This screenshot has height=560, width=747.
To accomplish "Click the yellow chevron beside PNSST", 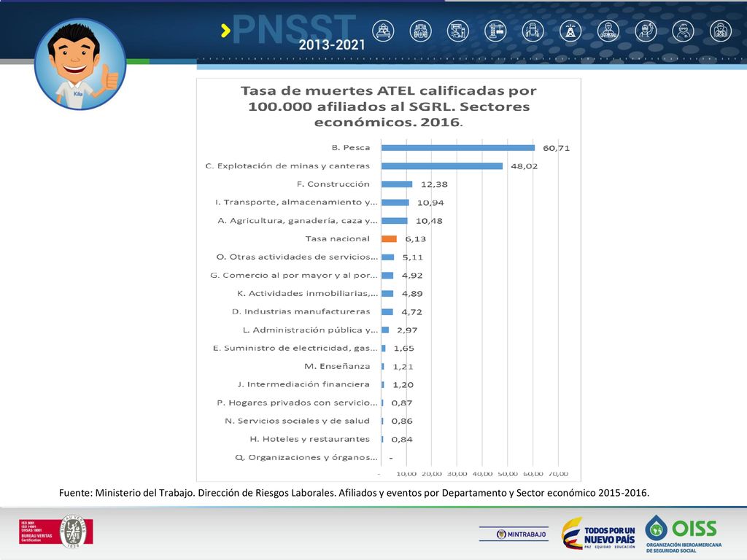I will click(x=226, y=31).
